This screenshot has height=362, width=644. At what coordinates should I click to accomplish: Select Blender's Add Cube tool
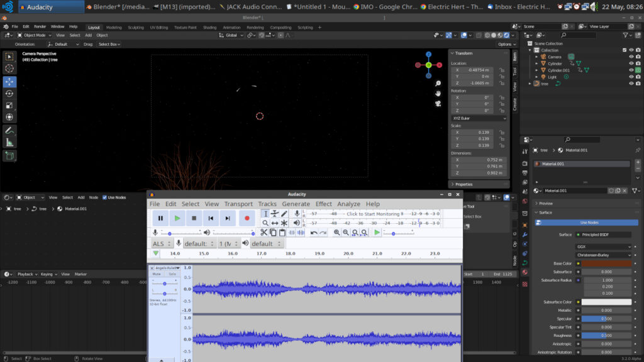pyautogui.click(x=9, y=156)
